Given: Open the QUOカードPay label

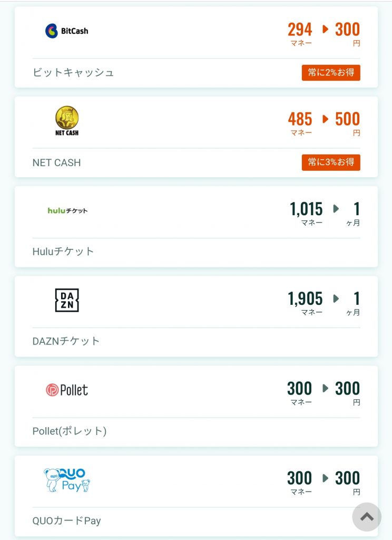Looking at the screenshot, I should [x=67, y=520].
